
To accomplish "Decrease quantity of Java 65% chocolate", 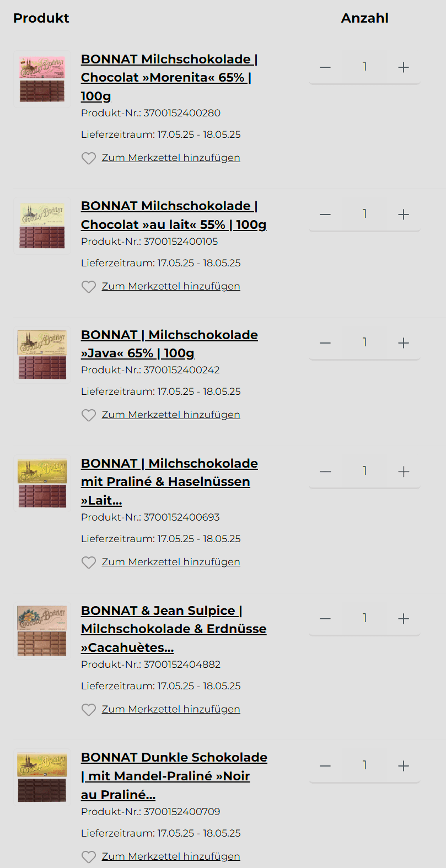I will tap(325, 343).
